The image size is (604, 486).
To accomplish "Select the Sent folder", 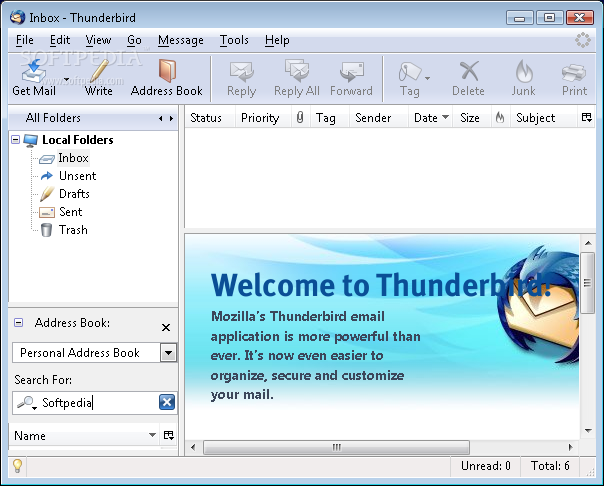I will pos(70,212).
